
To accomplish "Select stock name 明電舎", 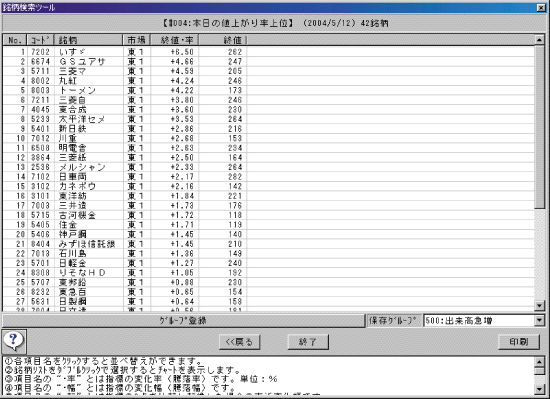I will point(72,148).
